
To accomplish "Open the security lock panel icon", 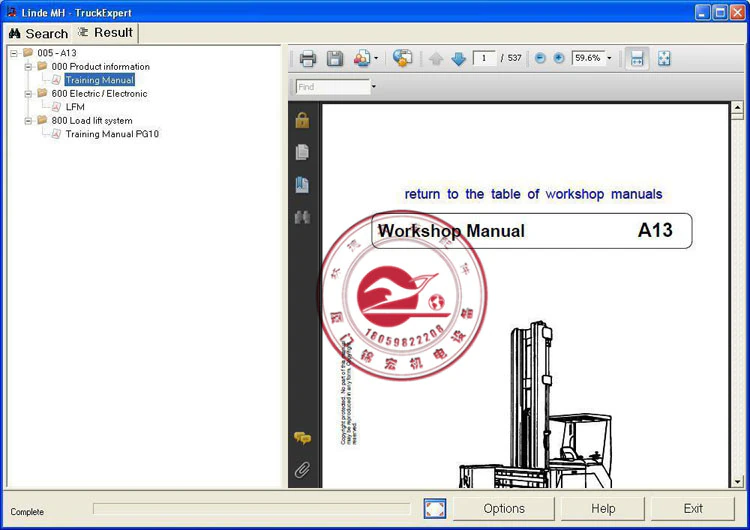I will coord(302,120).
